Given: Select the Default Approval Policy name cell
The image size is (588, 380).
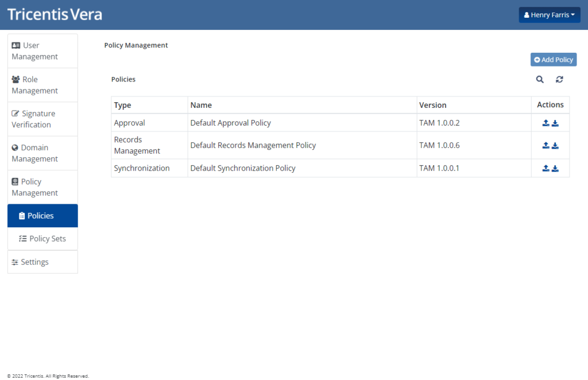Looking at the screenshot, I should pos(302,123).
